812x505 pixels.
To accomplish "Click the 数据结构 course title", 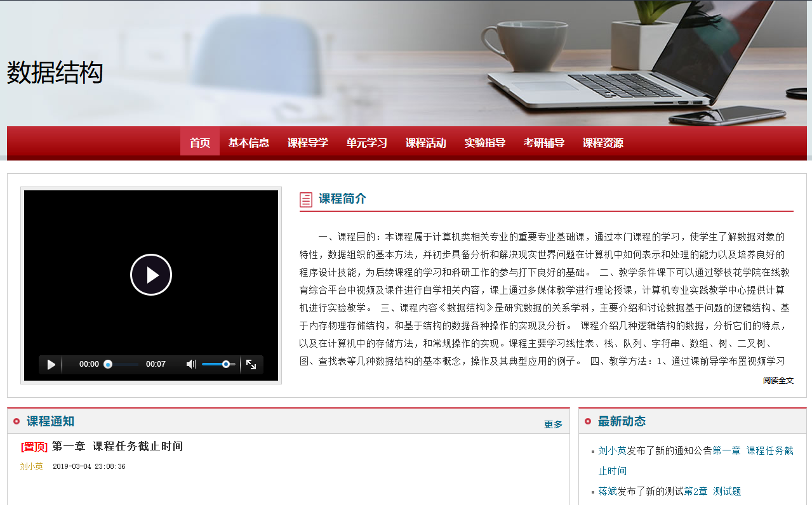I will pyautogui.click(x=55, y=73).
